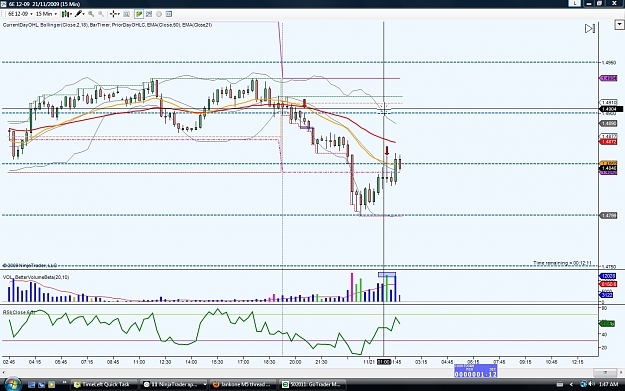Screen dimensions: 625x391
Task: Click the green RSI value axis marker
Action: click(x=607, y=324)
